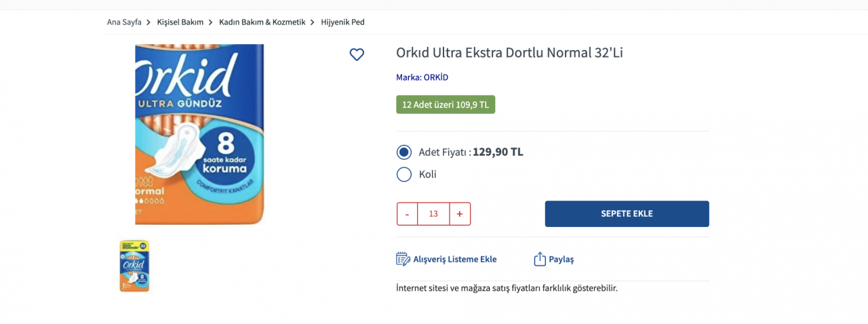Click the price text 129,90 TL
Image resolution: width=868 pixels, height=324 pixels.
tap(498, 152)
